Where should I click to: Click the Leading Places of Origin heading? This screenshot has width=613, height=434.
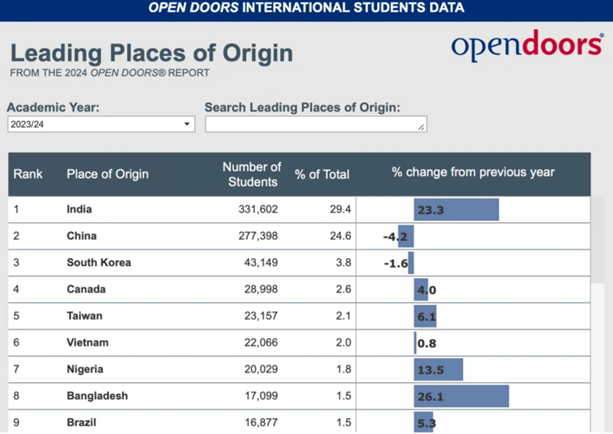pos(152,53)
